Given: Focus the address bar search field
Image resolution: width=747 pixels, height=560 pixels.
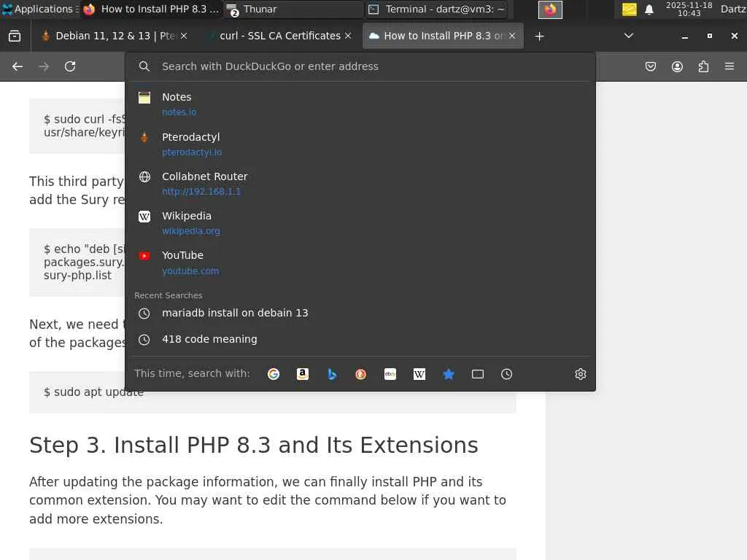Looking at the screenshot, I should tap(360, 66).
